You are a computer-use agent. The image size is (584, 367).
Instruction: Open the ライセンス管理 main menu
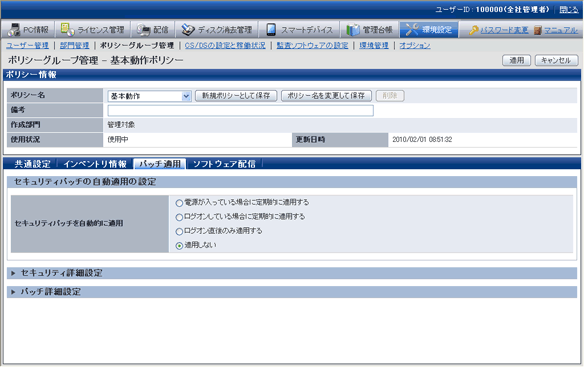[92, 29]
